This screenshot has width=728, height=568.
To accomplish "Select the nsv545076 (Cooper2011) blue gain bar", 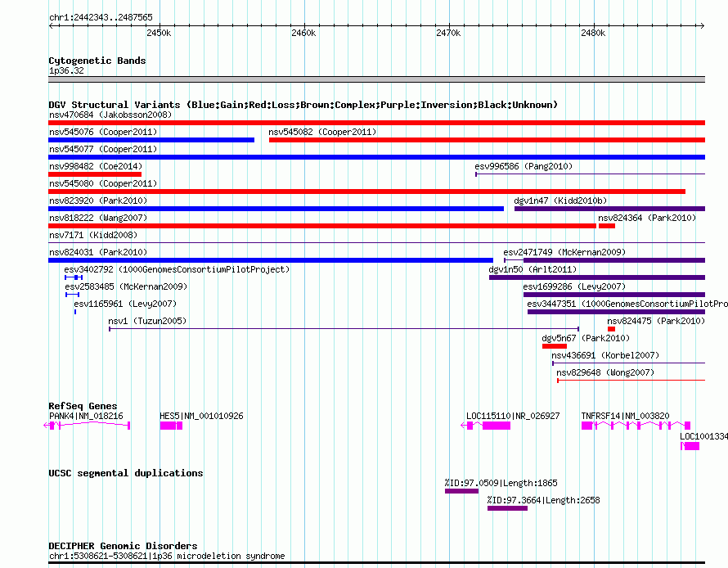I will 151,140.
